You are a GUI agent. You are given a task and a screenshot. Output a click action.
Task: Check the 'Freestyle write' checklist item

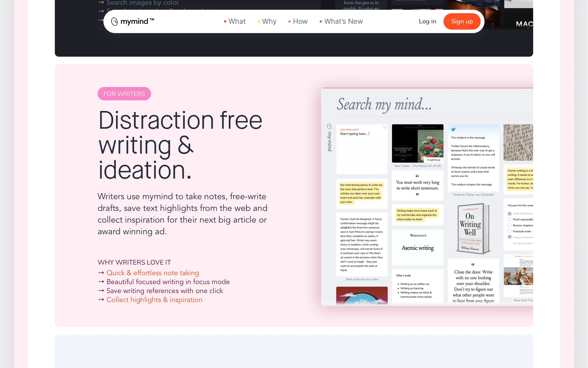pos(510,231)
